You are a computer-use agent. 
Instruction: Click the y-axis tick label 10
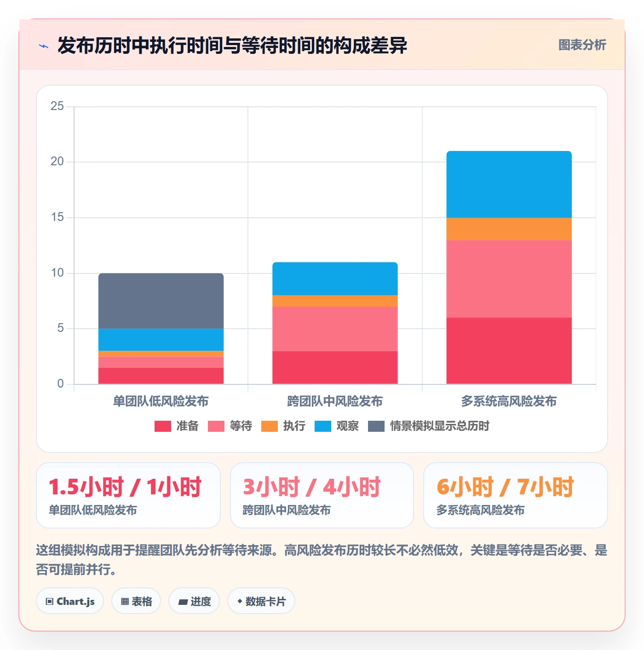(x=57, y=273)
